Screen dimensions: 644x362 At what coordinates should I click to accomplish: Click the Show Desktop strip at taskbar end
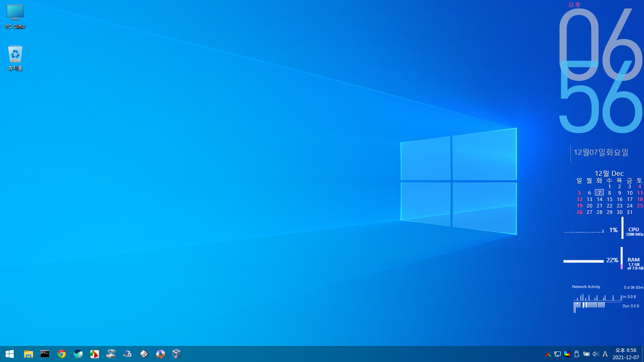point(643,354)
